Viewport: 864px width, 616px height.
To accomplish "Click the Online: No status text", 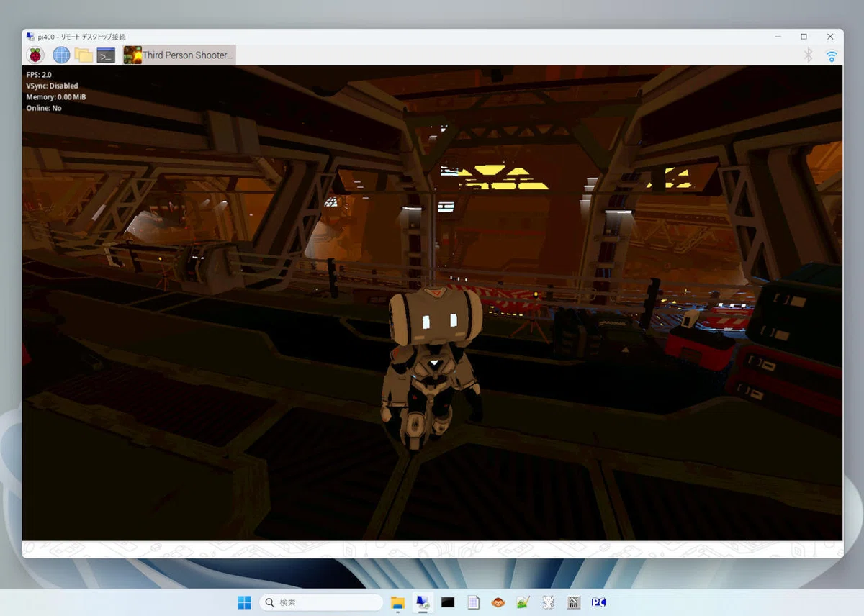I will 44,108.
